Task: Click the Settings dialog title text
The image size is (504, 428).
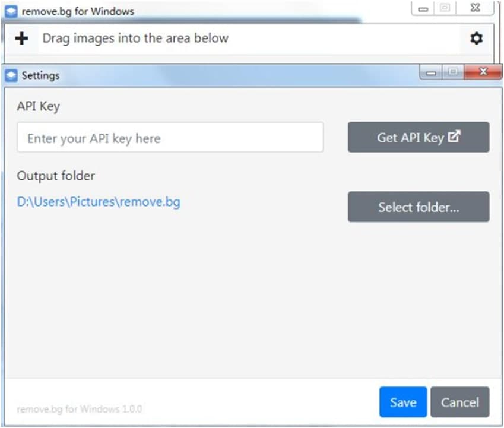Action: coord(40,75)
